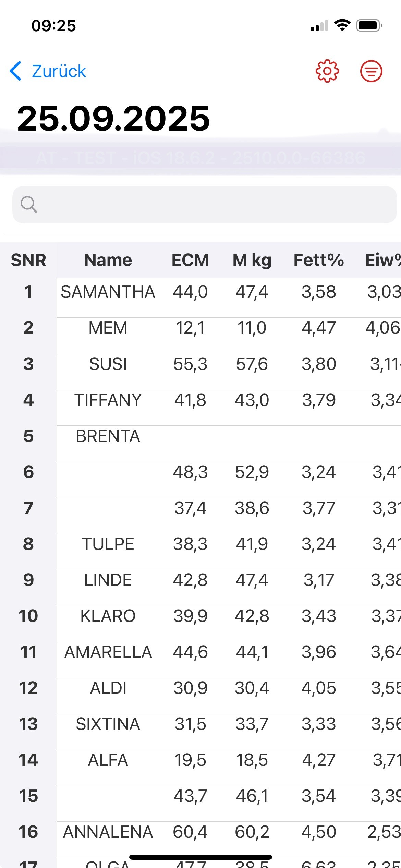The width and height of the screenshot is (401, 868).
Task: Go back via the Zurück link
Action: [x=59, y=71]
